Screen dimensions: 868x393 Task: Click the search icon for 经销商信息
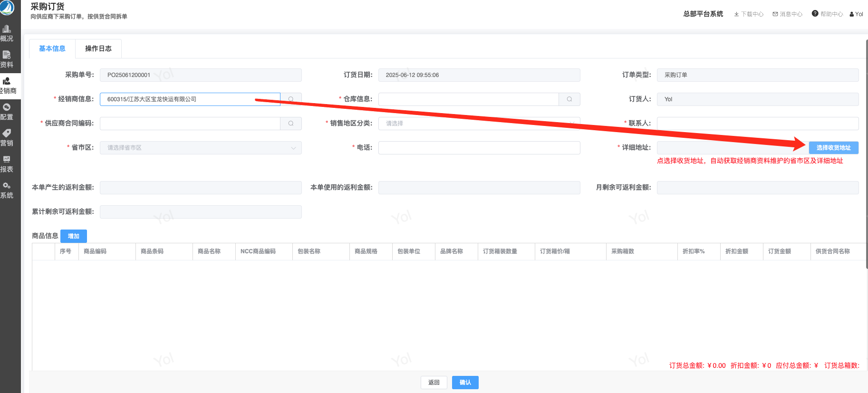pyautogui.click(x=291, y=99)
